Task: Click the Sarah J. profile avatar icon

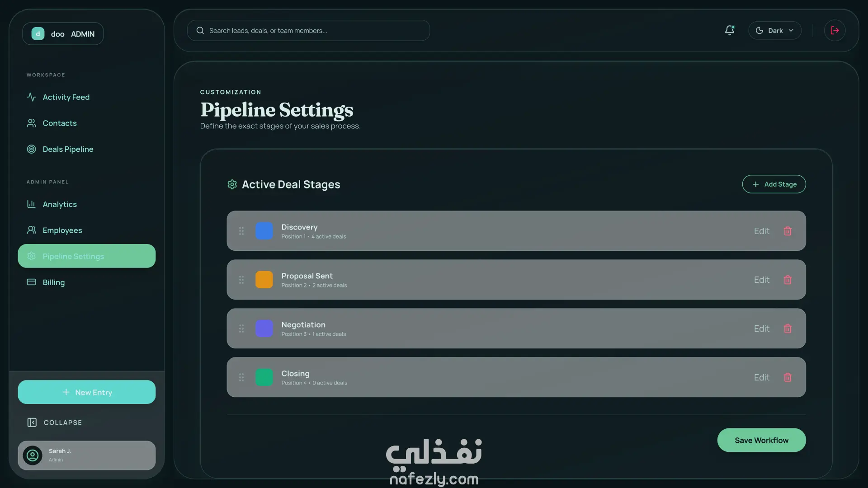Action: tap(33, 455)
